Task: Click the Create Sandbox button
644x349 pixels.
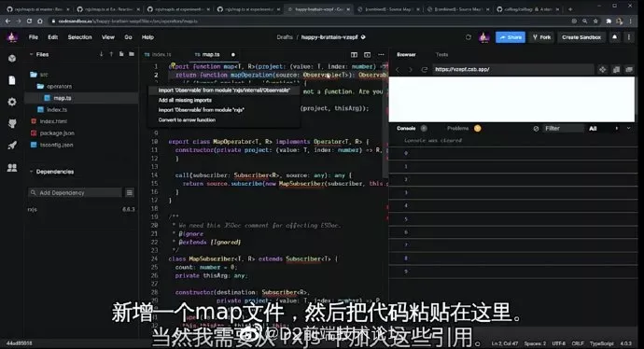Action: (581, 37)
